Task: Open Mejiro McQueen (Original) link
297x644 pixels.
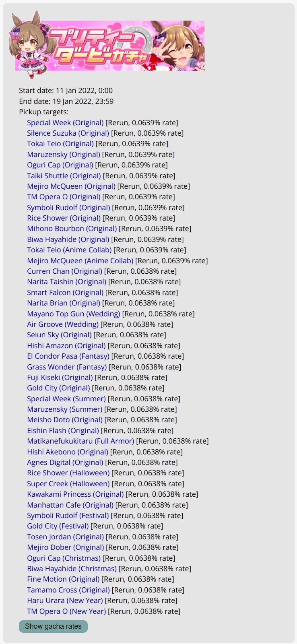Action: (71, 186)
